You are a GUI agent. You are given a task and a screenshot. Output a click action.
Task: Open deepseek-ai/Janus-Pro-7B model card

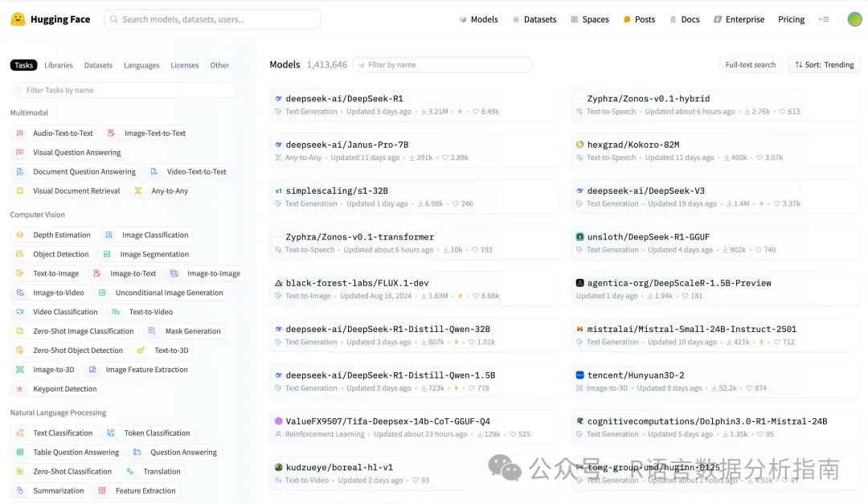(x=414, y=150)
